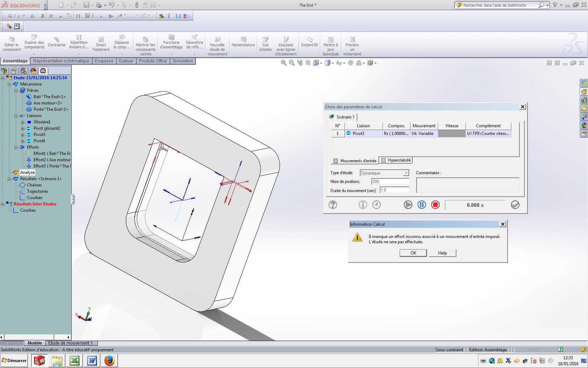The image size is (588, 368).
Task: Click the help question-mark icon in calculation dialog
Action: (333, 205)
